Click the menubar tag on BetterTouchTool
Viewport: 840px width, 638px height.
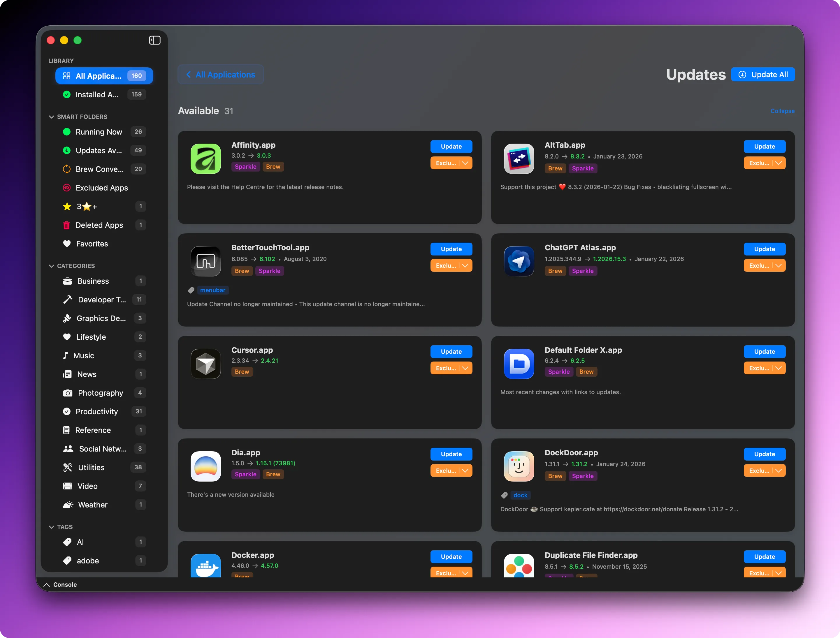(x=213, y=290)
